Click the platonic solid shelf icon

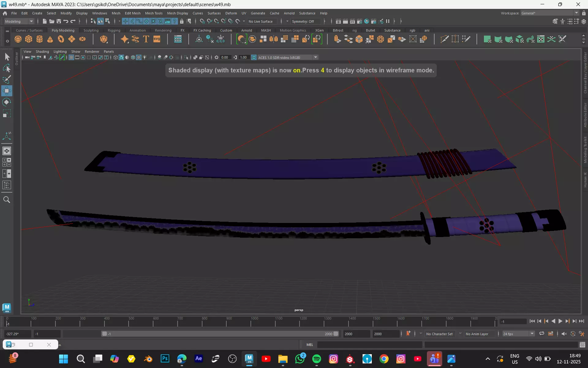tap(104, 39)
